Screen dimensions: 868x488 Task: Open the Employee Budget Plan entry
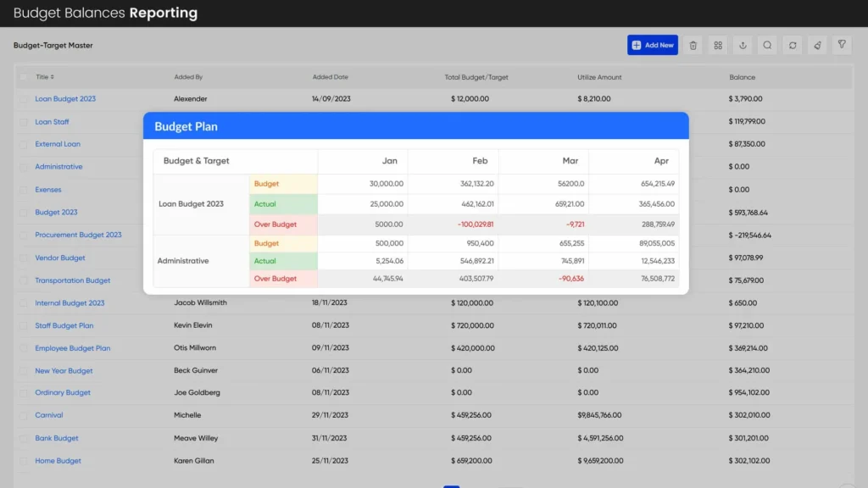coord(72,348)
